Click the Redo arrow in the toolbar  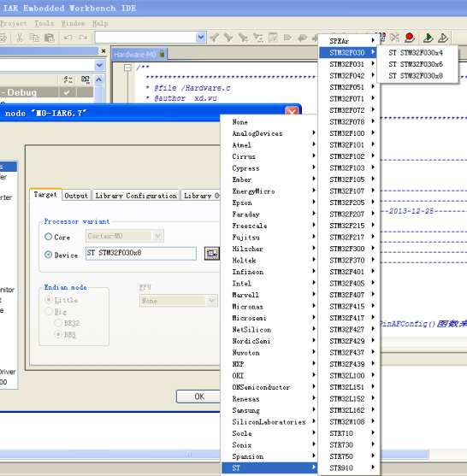point(83,38)
